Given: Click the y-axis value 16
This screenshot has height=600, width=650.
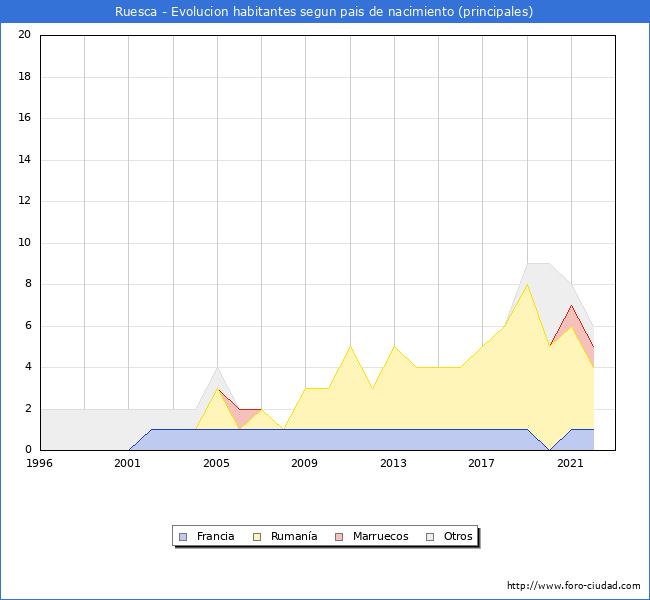Looking at the screenshot, I should [x=25, y=118].
